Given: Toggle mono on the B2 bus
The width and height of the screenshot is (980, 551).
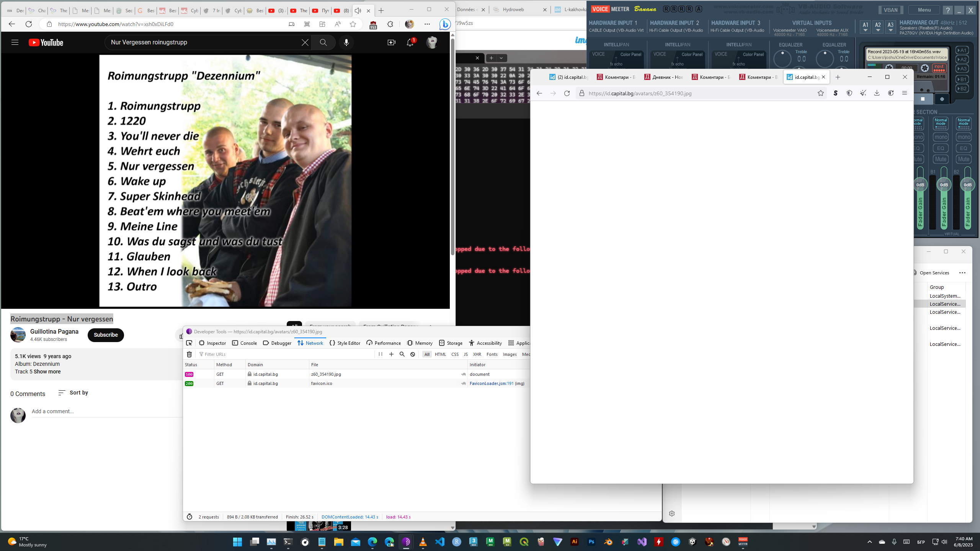Looking at the screenshot, I should pyautogui.click(x=964, y=137).
